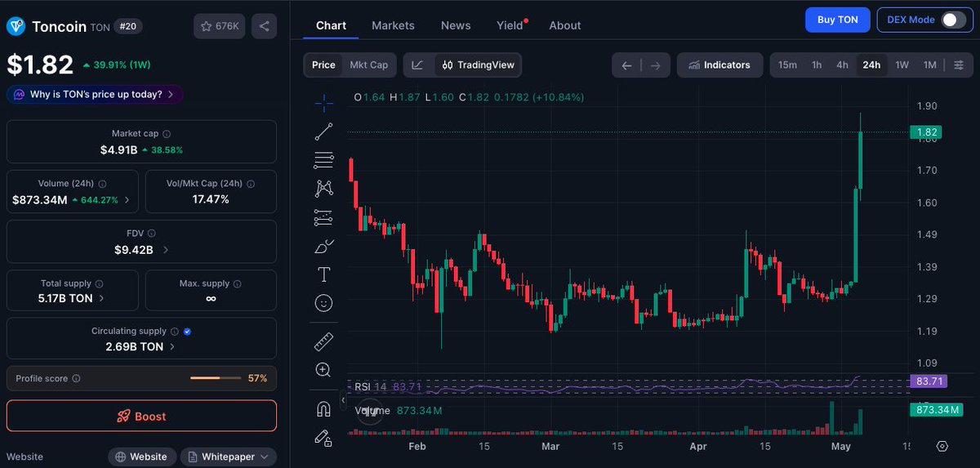
Task: Click the FDV info icon
Action: click(151, 233)
